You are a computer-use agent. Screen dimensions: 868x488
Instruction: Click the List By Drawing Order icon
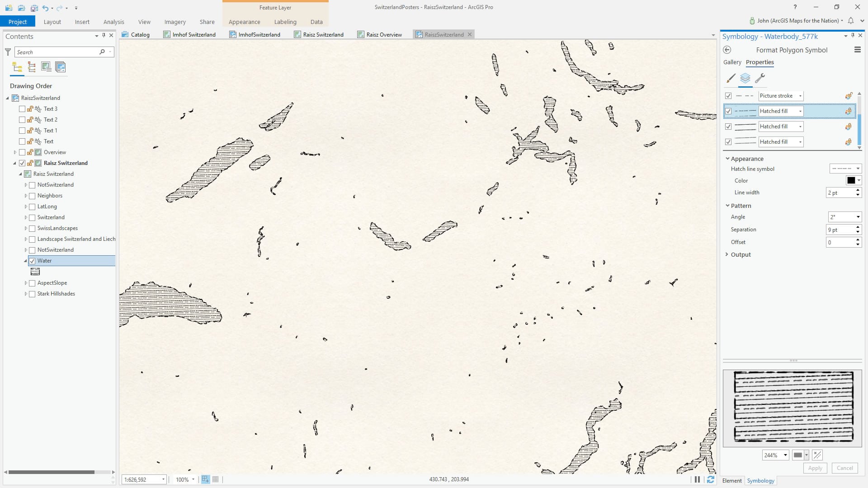click(x=17, y=67)
